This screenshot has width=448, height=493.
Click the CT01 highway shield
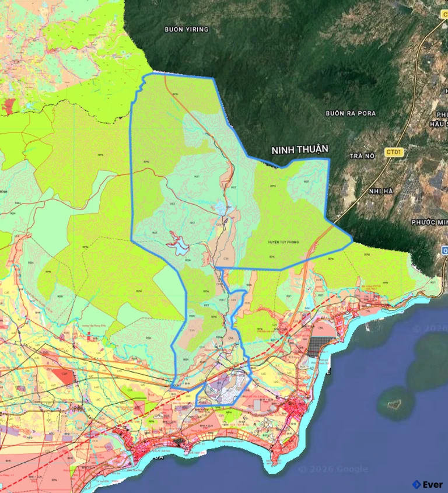click(394, 152)
